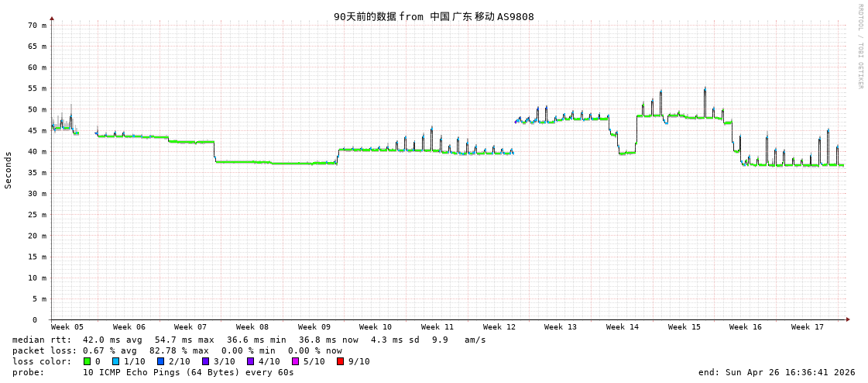The width and height of the screenshot is (868, 383).
Task: Select the Week 17 label on time axis
Action: (807, 327)
